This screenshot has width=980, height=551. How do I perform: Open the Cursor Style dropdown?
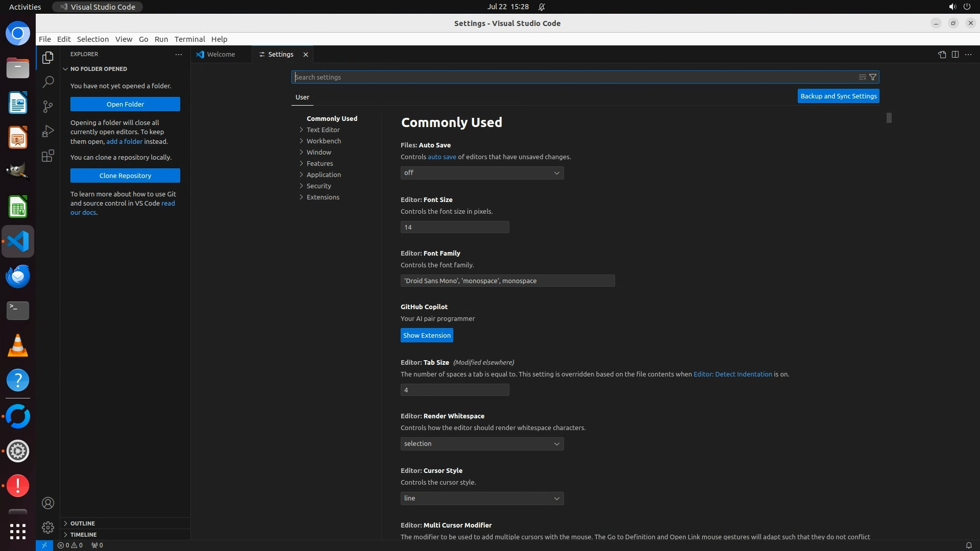482,498
